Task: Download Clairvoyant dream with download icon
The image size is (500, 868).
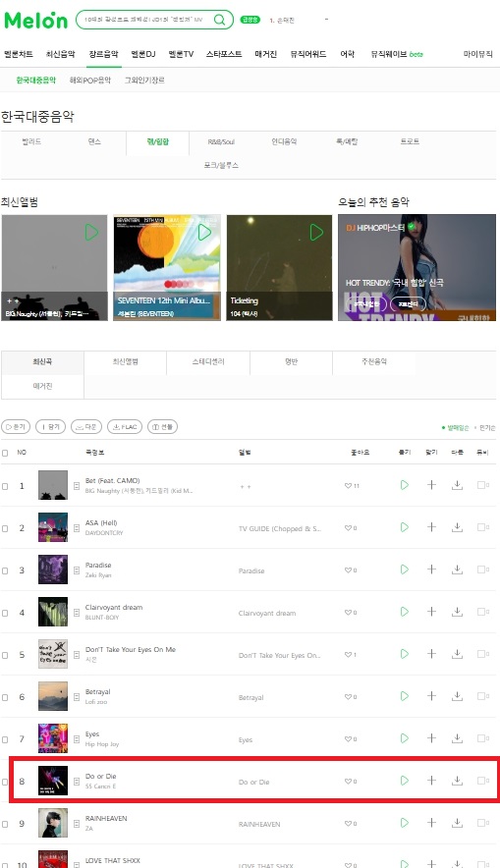Action: point(457,612)
